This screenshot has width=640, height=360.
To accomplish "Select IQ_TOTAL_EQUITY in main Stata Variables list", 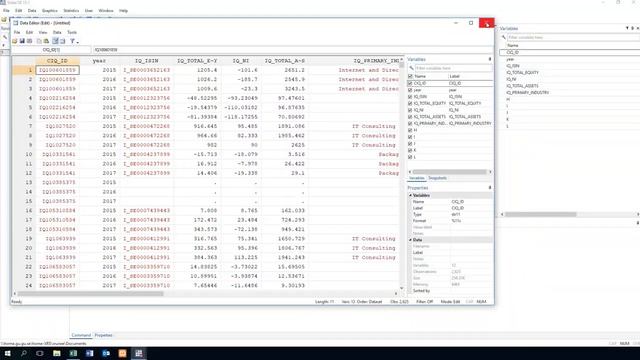I will [x=522, y=73].
